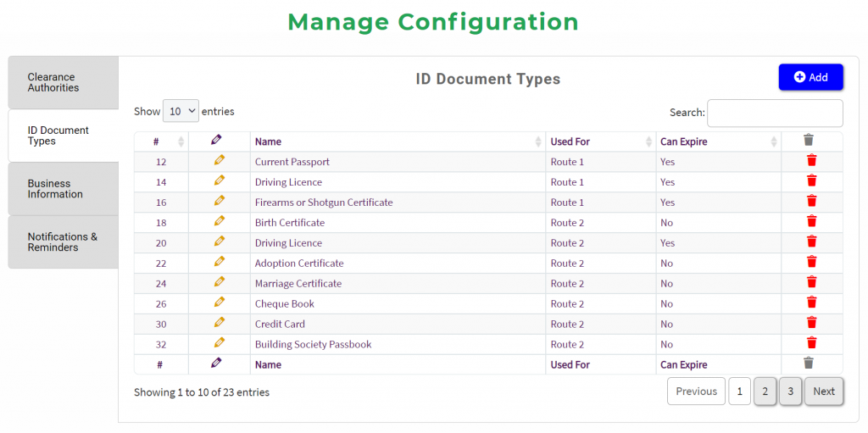The height and width of the screenshot is (433, 868).
Task: Remove the Marriage Certificate row via trash icon
Action: click(x=811, y=283)
